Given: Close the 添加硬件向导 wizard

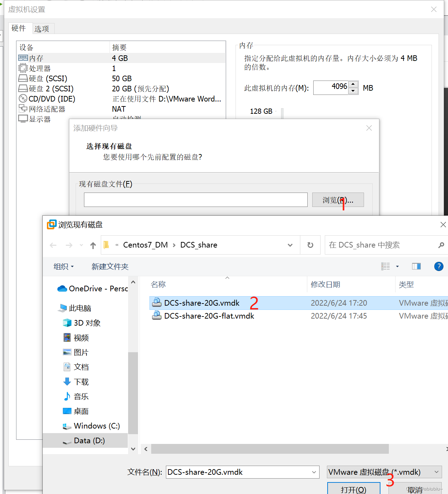Looking at the screenshot, I should 369,128.
